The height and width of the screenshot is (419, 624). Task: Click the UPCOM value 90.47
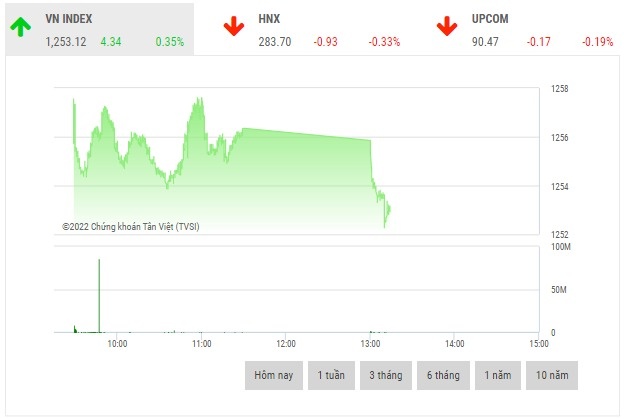coord(487,42)
